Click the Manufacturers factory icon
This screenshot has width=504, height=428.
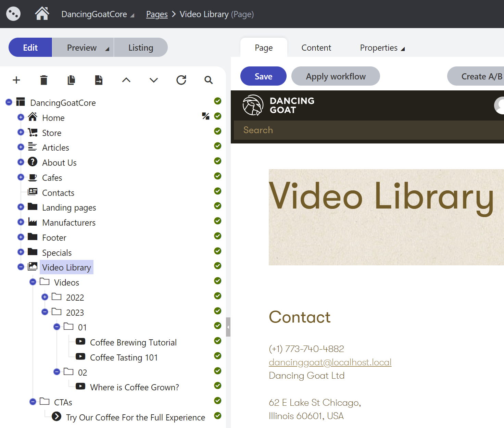click(x=33, y=222)
